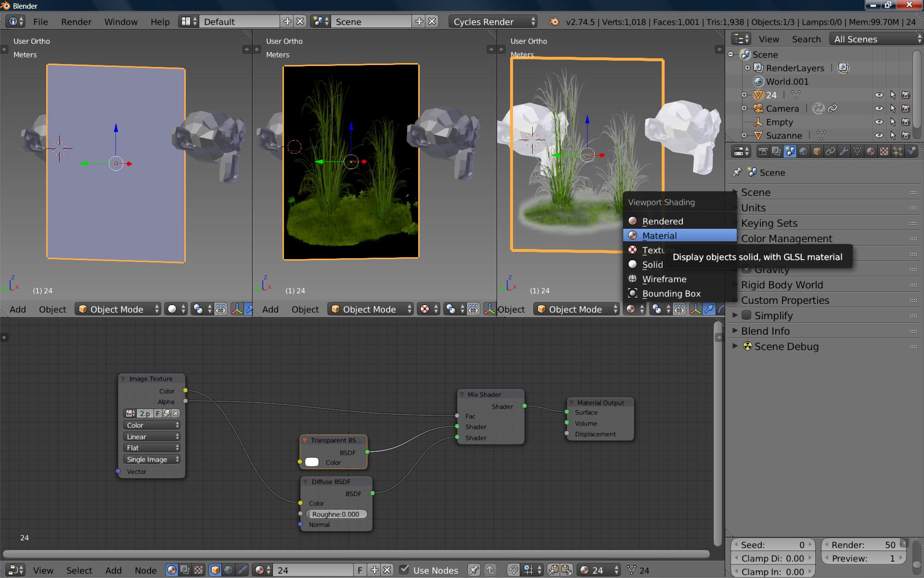Screen dimensions: 924x578
Task: Open the Window menu
Action: pyautogui.click(x=121, y=22)
